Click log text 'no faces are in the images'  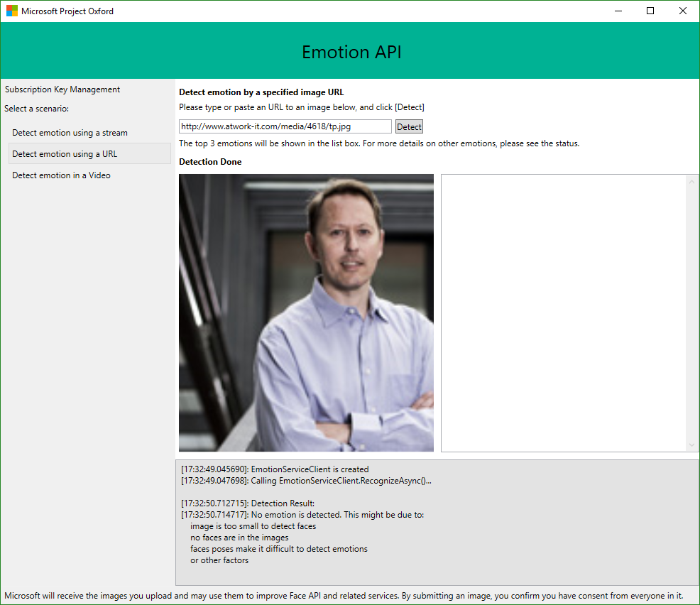[x=239, y=538]
